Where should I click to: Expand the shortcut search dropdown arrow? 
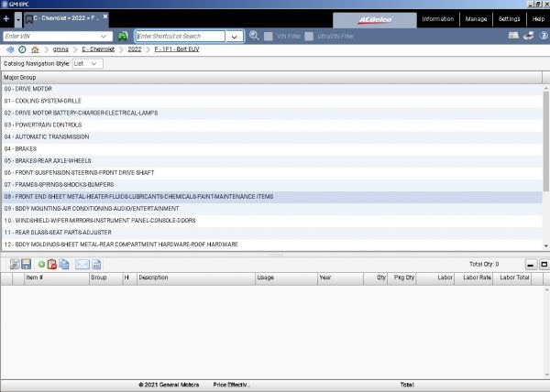(235, 37)
